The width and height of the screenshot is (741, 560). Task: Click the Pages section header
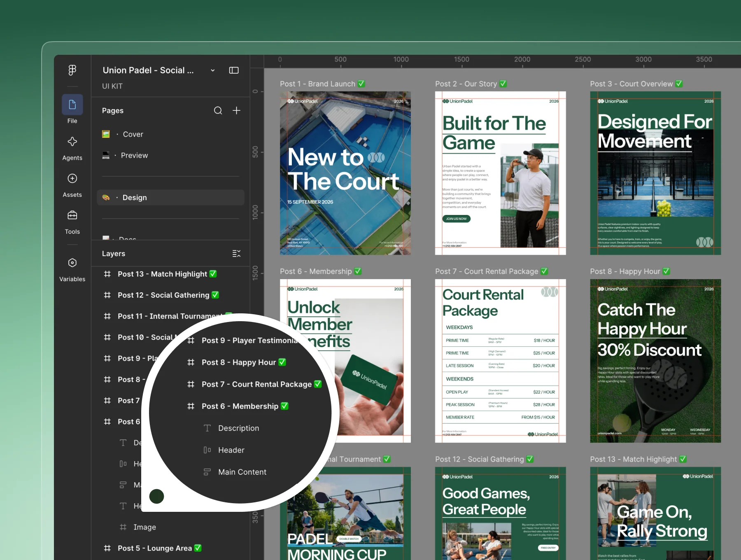[x=113, y=110]
